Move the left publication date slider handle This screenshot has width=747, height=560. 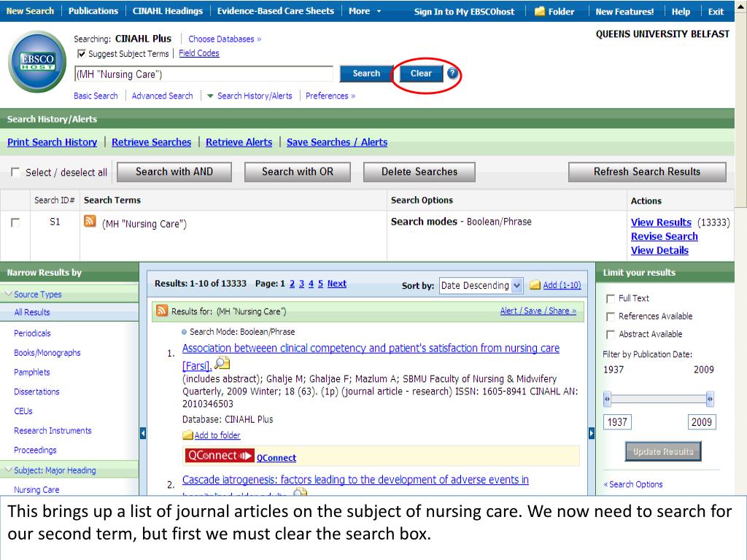(x=607, y=399)
